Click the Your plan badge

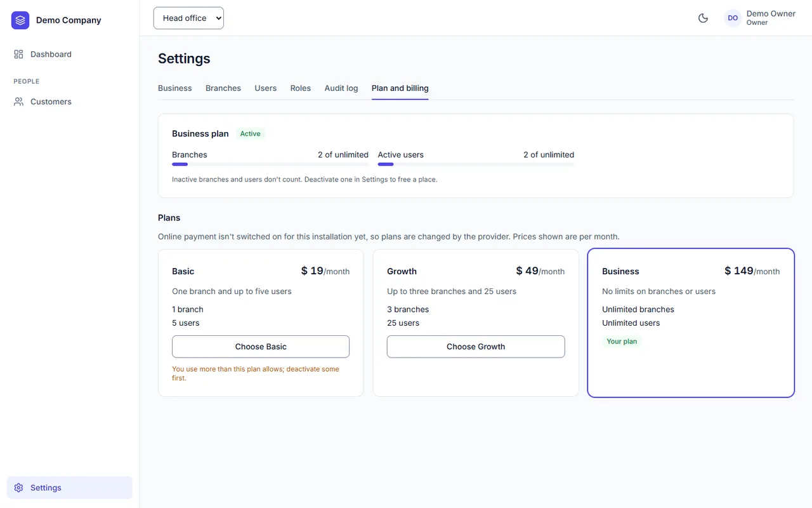click(x=622, y=341)
